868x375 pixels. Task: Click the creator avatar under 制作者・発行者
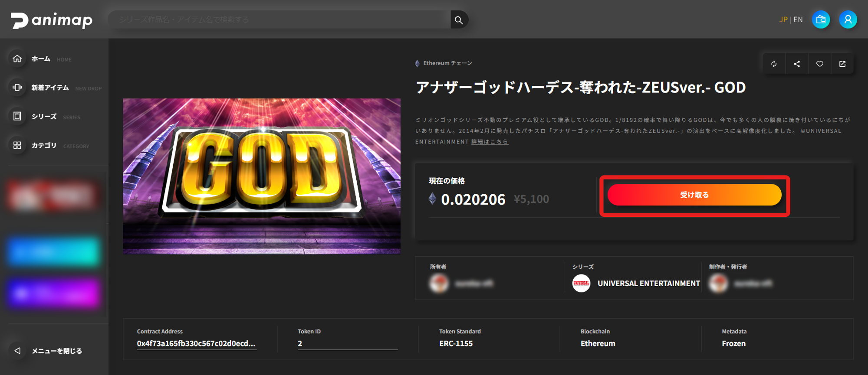[x=718, y=284]
